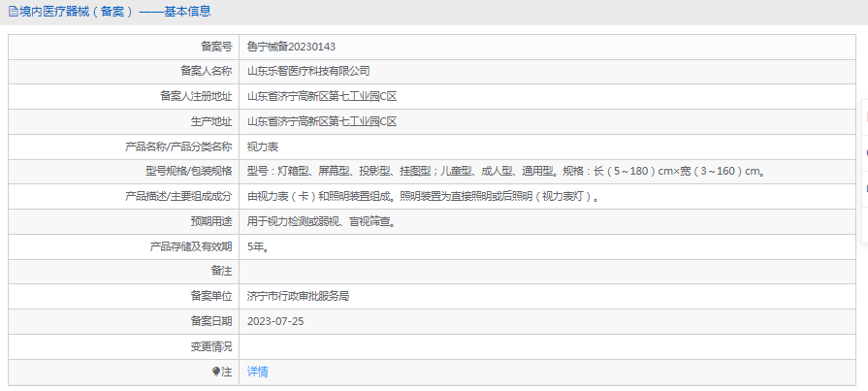Screen dimensions: 868x391
Task: Select the model text starting with 型号:灯箱型
Action: pos(506,172)
